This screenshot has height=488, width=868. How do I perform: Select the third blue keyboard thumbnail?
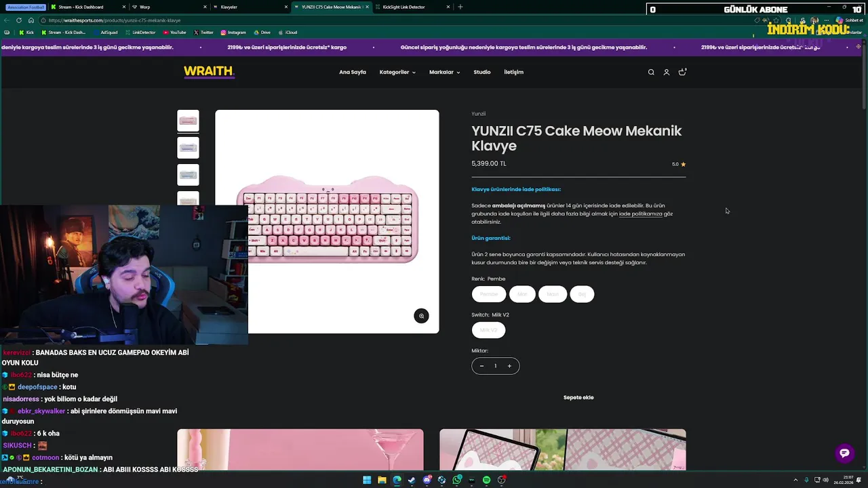coord(188,175)
